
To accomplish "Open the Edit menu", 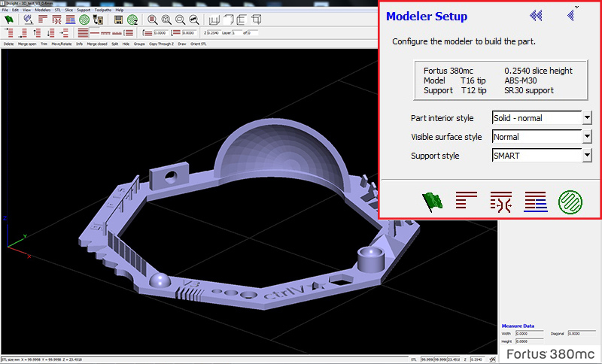I will coord(15,10).
